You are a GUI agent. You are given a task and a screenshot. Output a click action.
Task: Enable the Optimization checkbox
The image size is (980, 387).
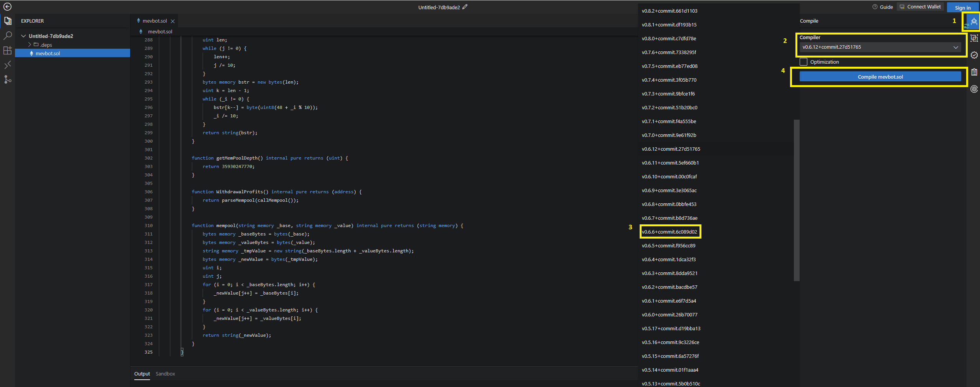[x=803, y=62]
